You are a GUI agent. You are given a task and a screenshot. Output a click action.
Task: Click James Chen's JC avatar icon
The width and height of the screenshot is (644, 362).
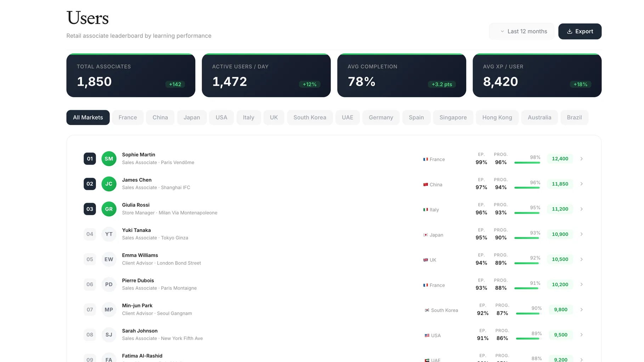(109, 184)
